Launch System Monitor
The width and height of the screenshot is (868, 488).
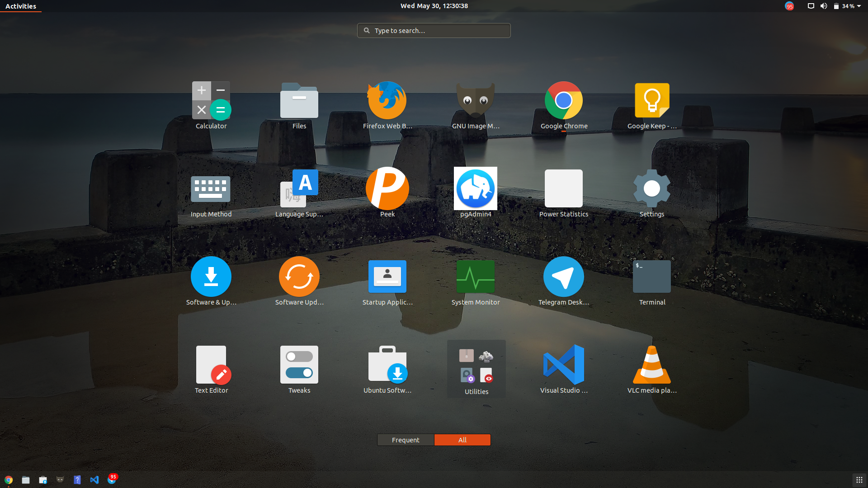[476, 282]
